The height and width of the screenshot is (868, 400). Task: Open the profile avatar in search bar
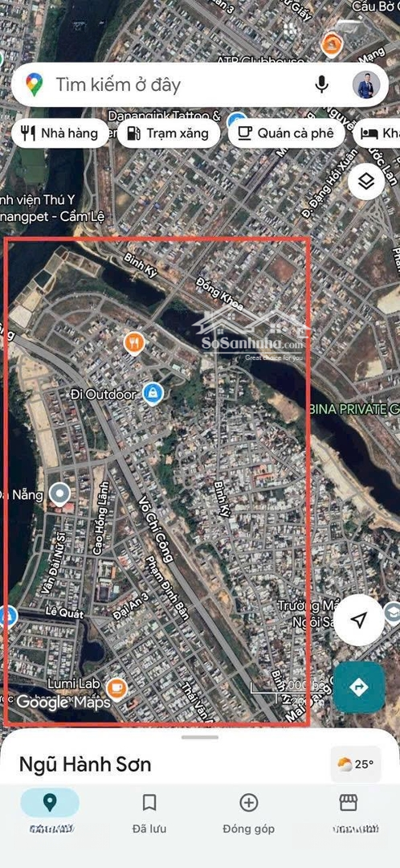365,84
